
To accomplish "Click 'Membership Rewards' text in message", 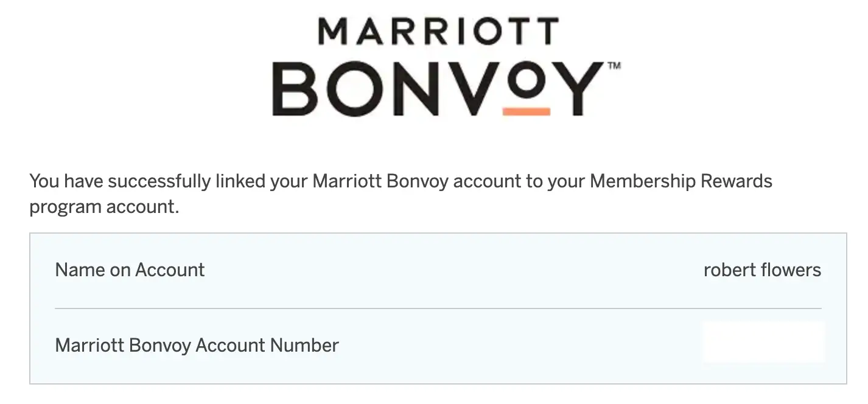I will [681, 181].
